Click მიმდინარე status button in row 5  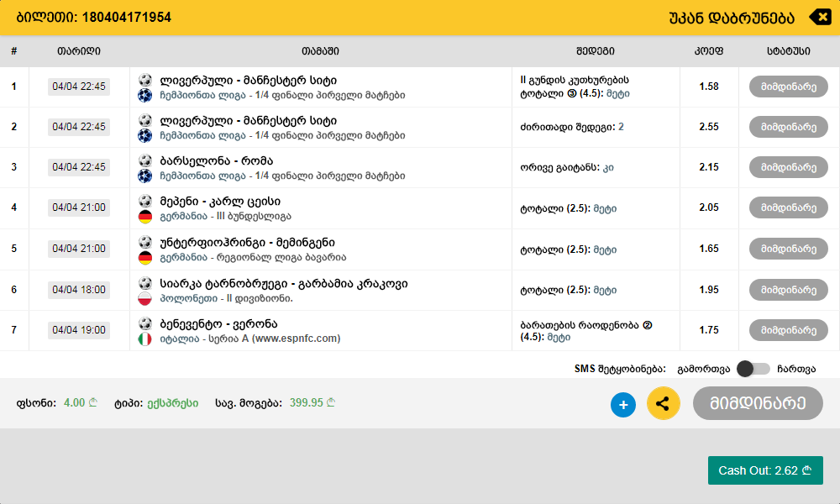[x=789, y=249]
